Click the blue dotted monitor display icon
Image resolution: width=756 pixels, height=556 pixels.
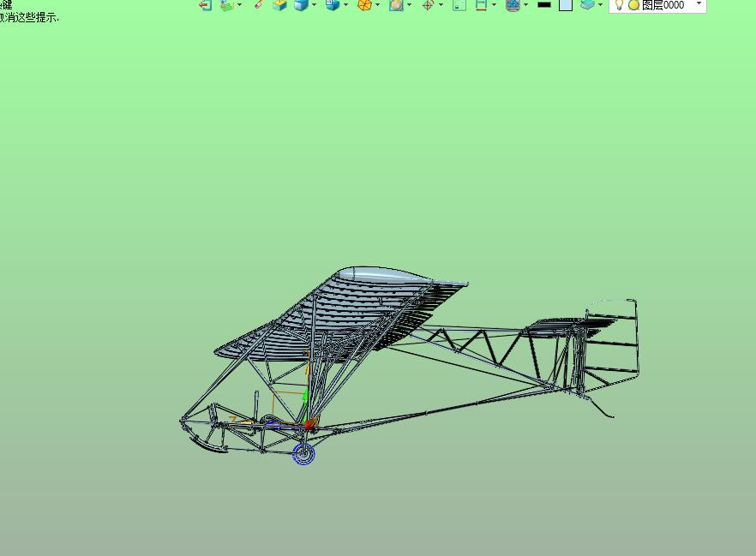(513, 5)
